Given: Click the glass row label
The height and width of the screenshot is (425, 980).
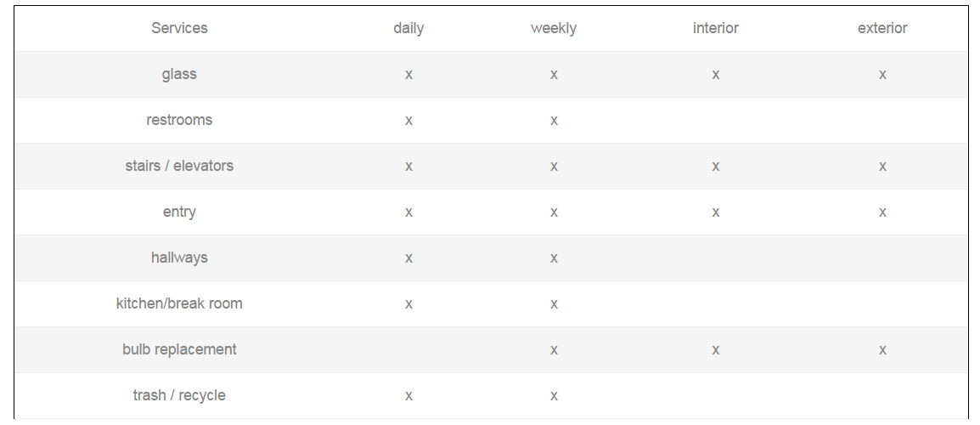Looking at the screenshot, I should tap(179, 75).
